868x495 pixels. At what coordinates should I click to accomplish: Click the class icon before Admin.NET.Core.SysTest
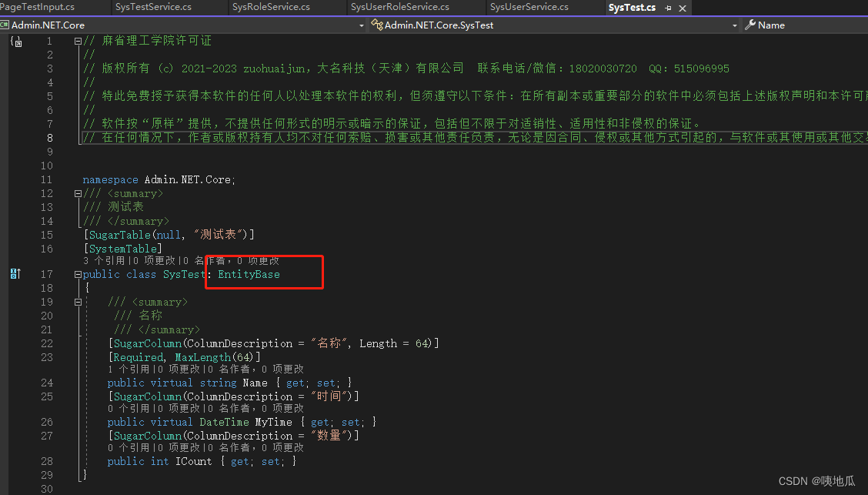376,25
